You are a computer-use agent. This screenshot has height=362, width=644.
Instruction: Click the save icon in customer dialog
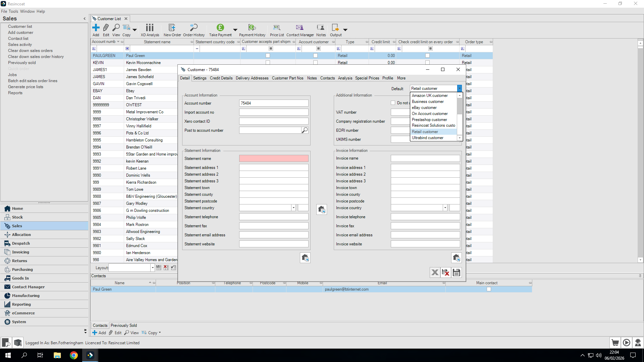point(456,273)
